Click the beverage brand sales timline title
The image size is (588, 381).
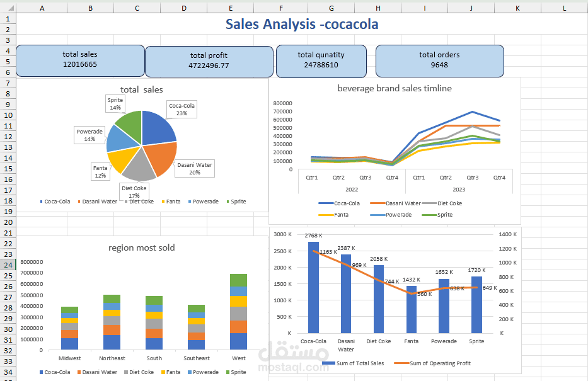click(395, 88)
